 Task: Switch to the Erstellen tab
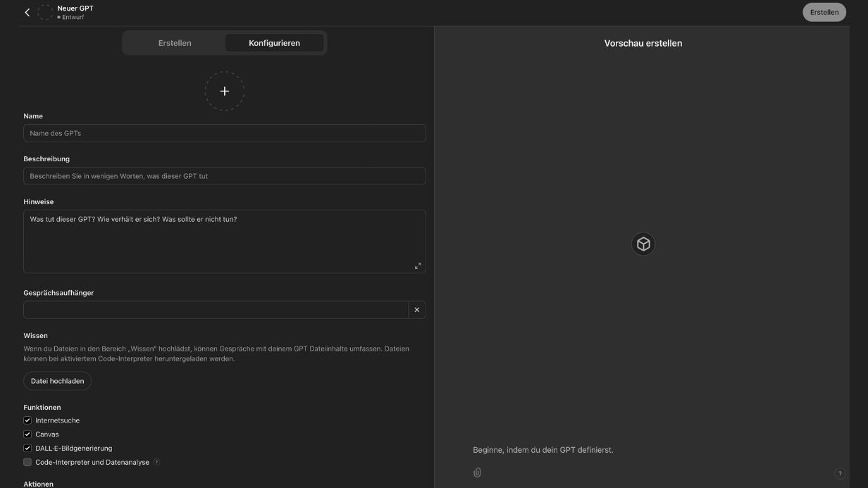coord(175,43)
